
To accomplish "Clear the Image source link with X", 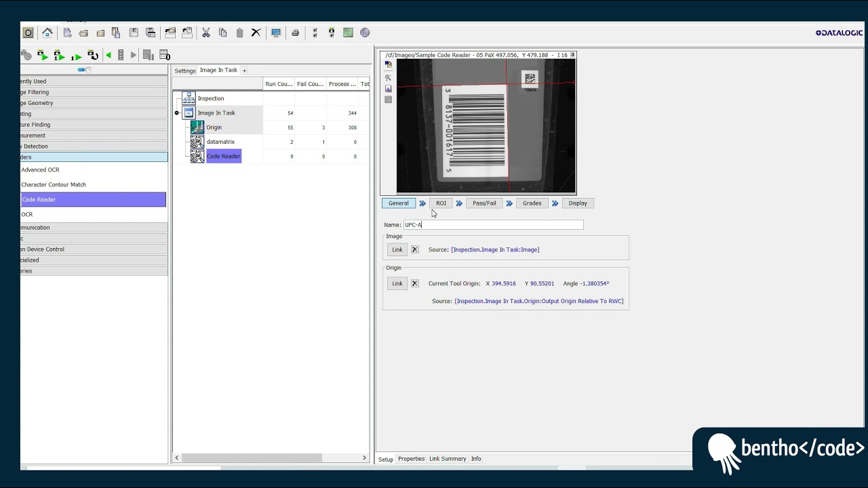I will pos(415,249).
